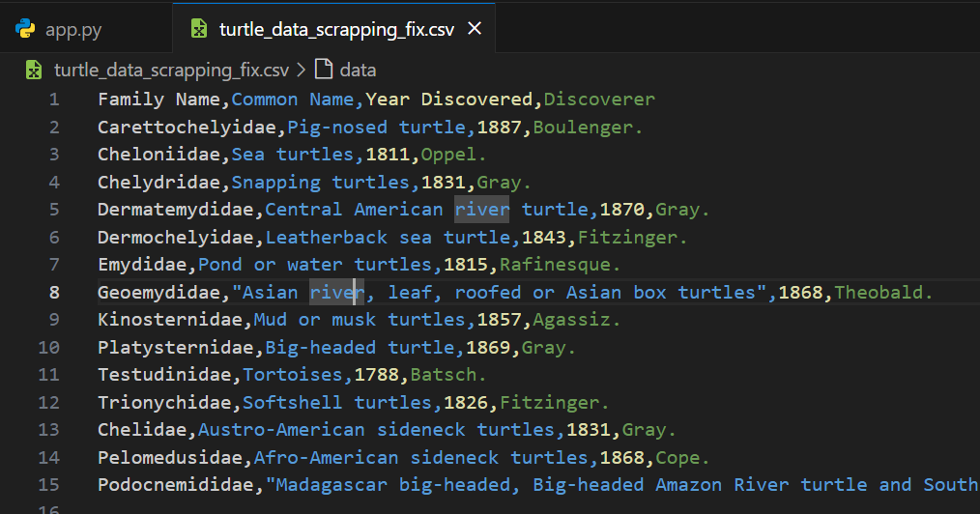Image resolution: width=980 pixels, height=514 pixels.
Task: Click 'Austro-American sideneck turtles' text
Action: click(x=376, y=430)
